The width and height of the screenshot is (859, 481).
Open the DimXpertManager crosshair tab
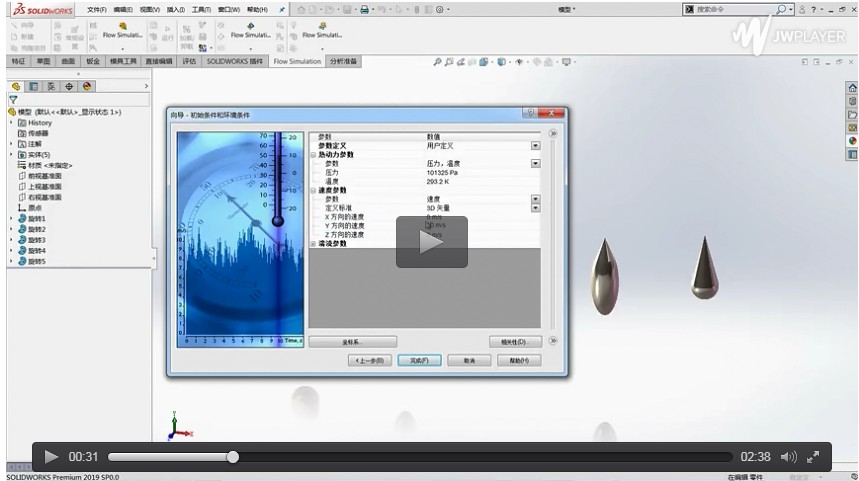69,86
